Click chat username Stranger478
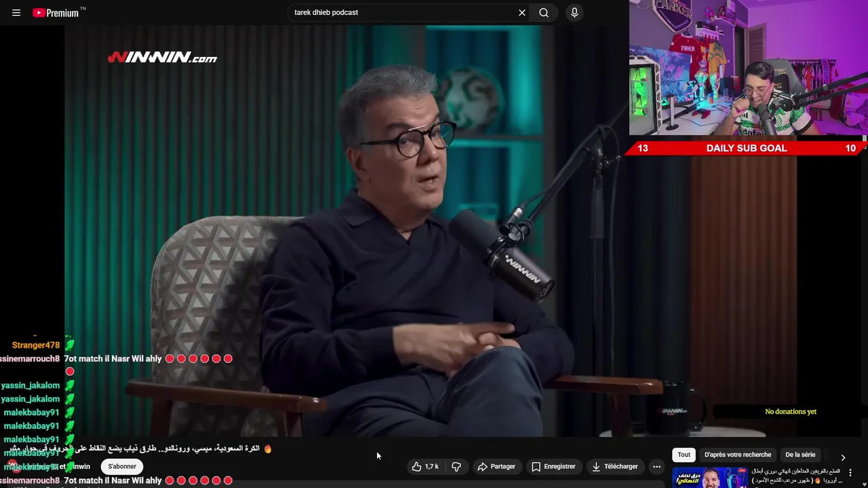The height and width of the screenshot is (488, 868). pyautogui.click(x=36, y=345)
